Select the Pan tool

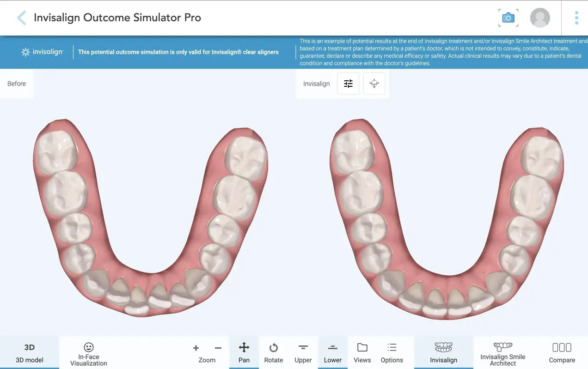pos(244,353)
